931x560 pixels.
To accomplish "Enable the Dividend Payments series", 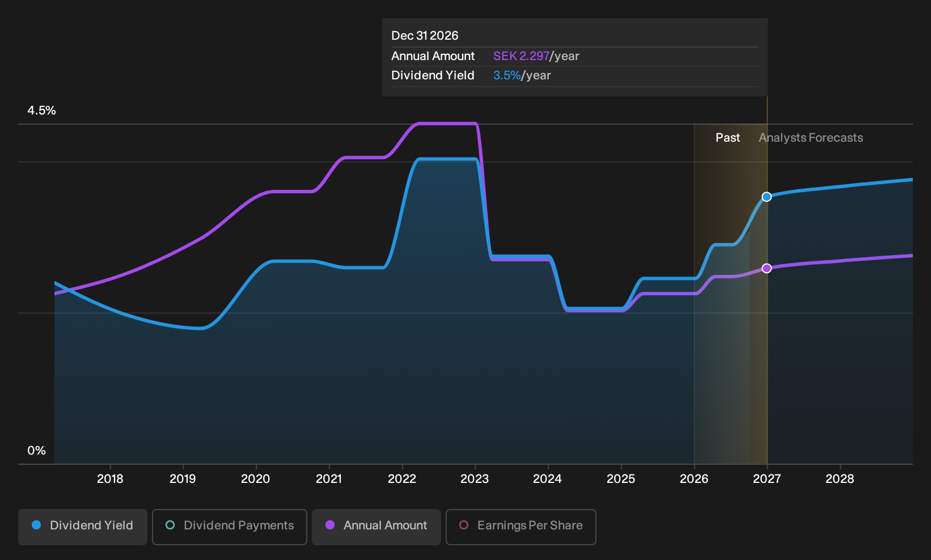I will (x=230, y=527).
